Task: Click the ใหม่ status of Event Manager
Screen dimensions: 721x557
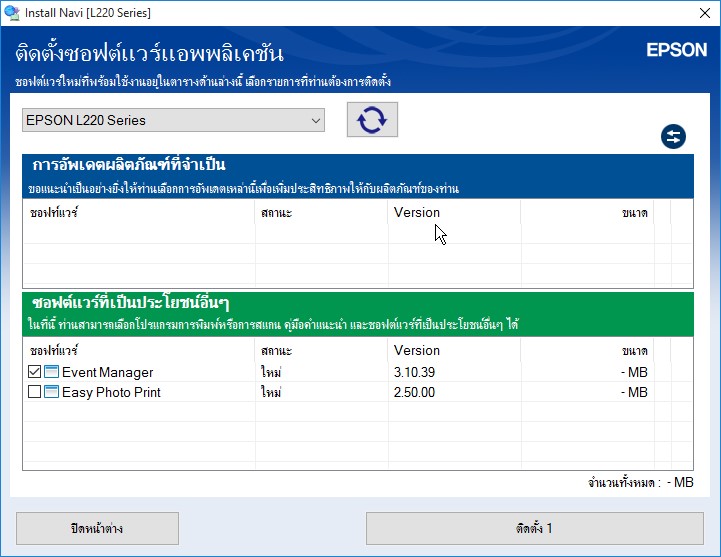Action: [x=271, y=372]
